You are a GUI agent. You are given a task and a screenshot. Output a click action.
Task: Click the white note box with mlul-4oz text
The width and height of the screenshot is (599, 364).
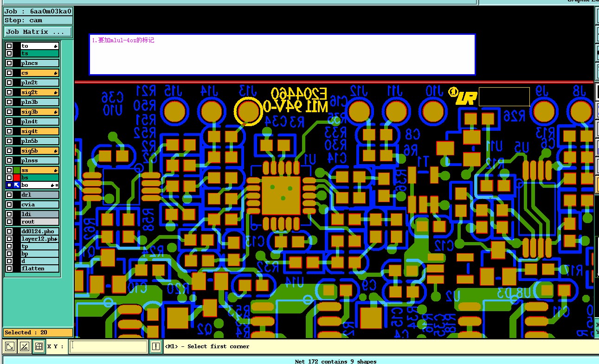[282, 54]
